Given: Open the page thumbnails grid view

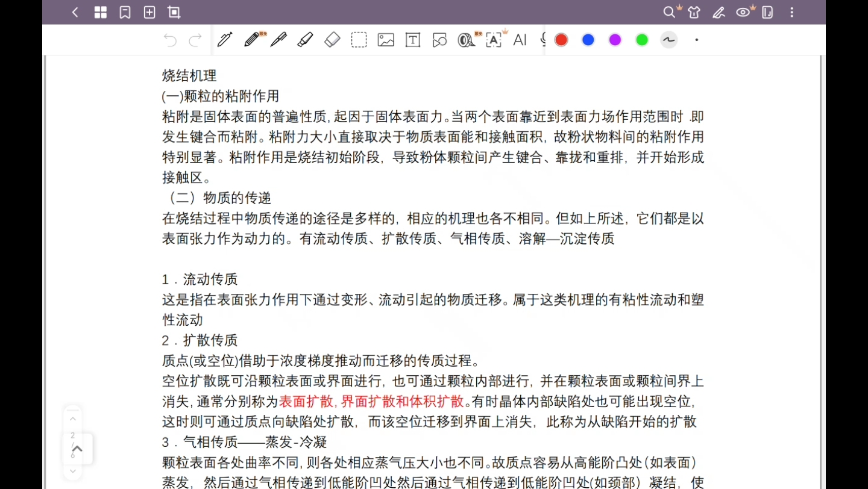Looking at the screenshot, I should click(100, 12).
